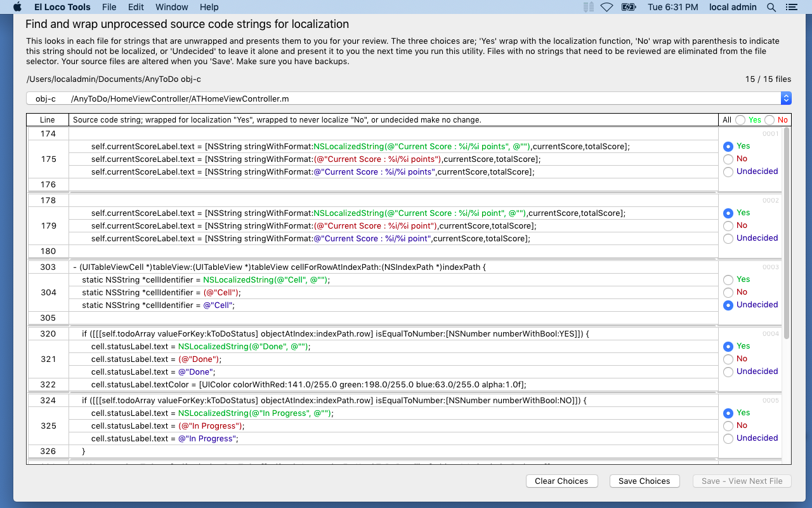Choose No for line 175 string
Screen dimensions: 812x508
728,159
